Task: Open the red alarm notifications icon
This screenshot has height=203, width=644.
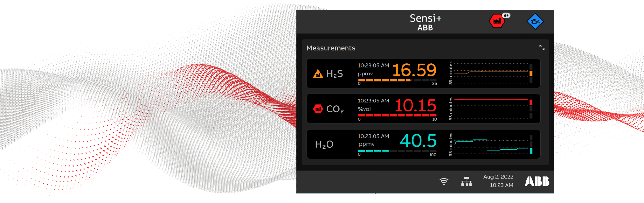Action: click(x=497, y=21)
